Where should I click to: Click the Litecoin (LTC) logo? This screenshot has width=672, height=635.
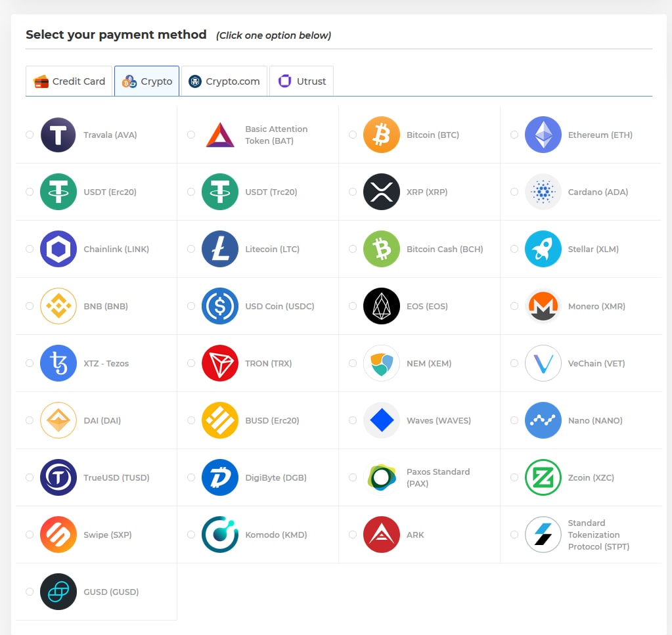[220, 249]
